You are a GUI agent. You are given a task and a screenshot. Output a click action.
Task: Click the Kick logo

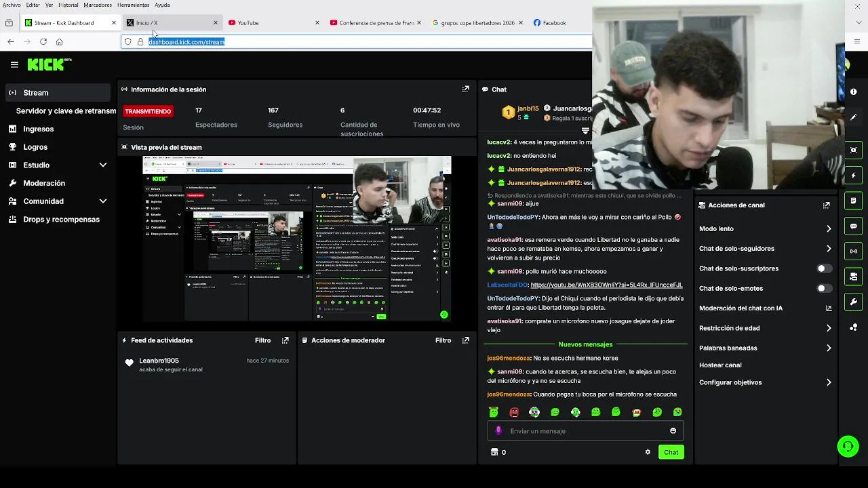pos(49,64)
